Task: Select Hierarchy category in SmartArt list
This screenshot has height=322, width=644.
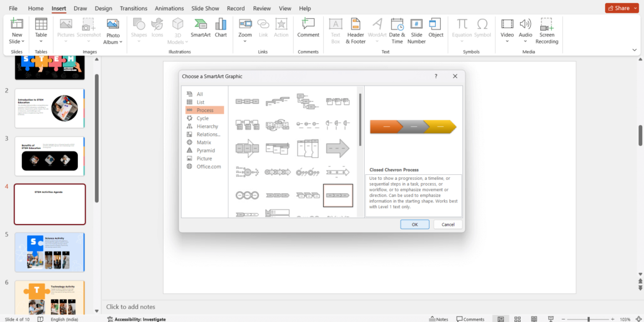Action: point(207,126)
